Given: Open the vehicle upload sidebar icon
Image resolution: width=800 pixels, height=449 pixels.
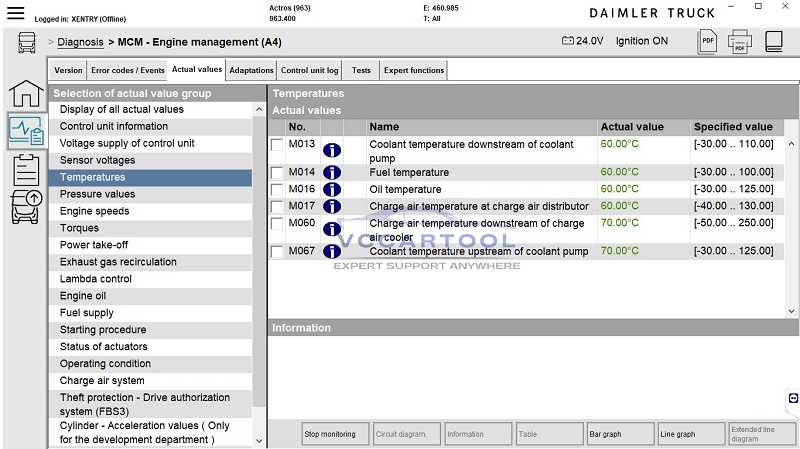Looking at the screenshot, I should pyautogui.click(x=26, y=207).
